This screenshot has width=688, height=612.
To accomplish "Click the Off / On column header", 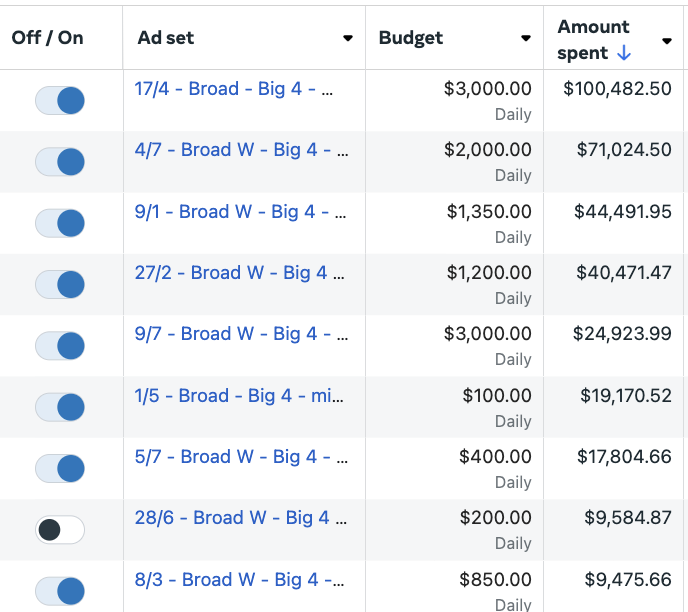I will 47,38.
